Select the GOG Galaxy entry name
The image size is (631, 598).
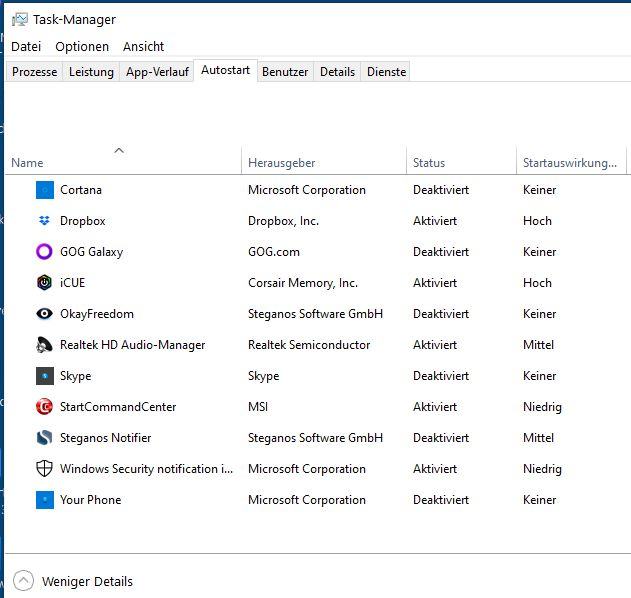(x=91, y=252)
